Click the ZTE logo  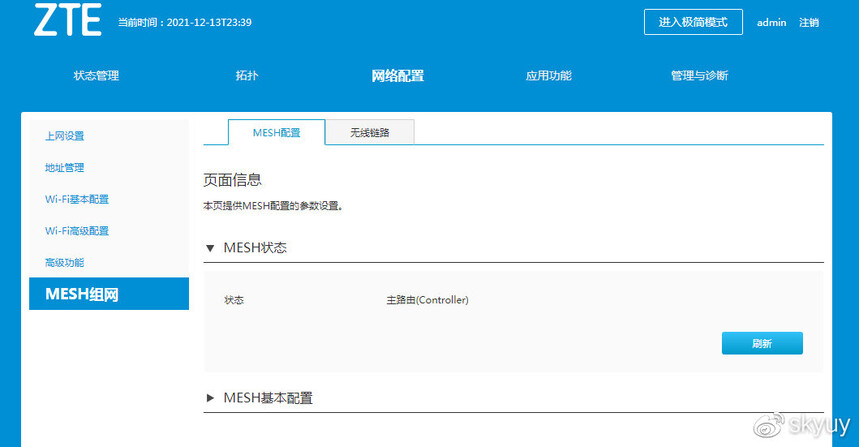(67, 20)
